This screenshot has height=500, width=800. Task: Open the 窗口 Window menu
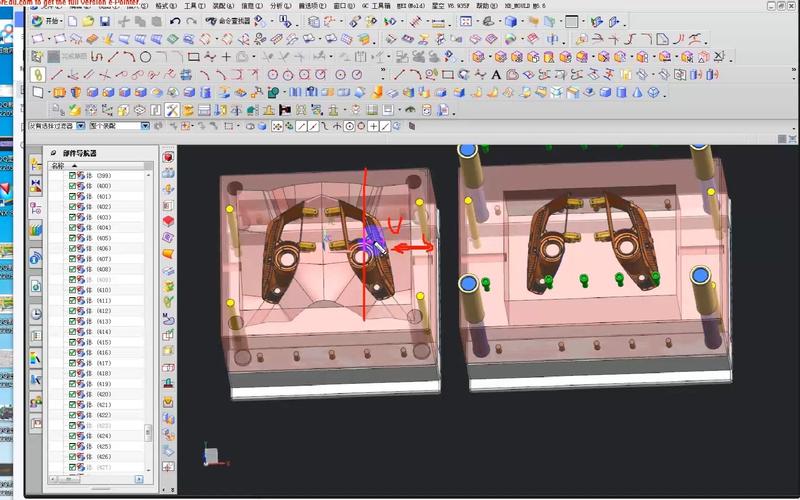(344, 6)
